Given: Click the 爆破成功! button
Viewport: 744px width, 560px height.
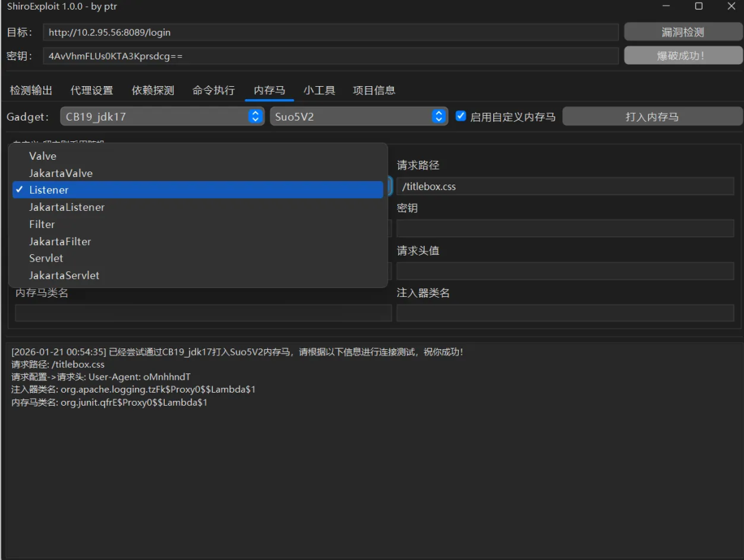Looking at the screenshot, I should (x=683, y=56).
